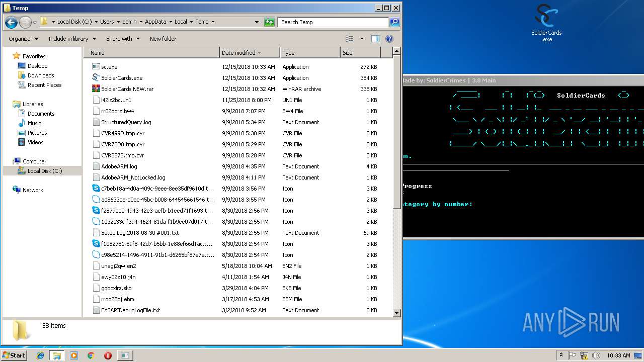Open Music library in navigation pane
This screenshot has width=644, height=362.
click(34, 123)
